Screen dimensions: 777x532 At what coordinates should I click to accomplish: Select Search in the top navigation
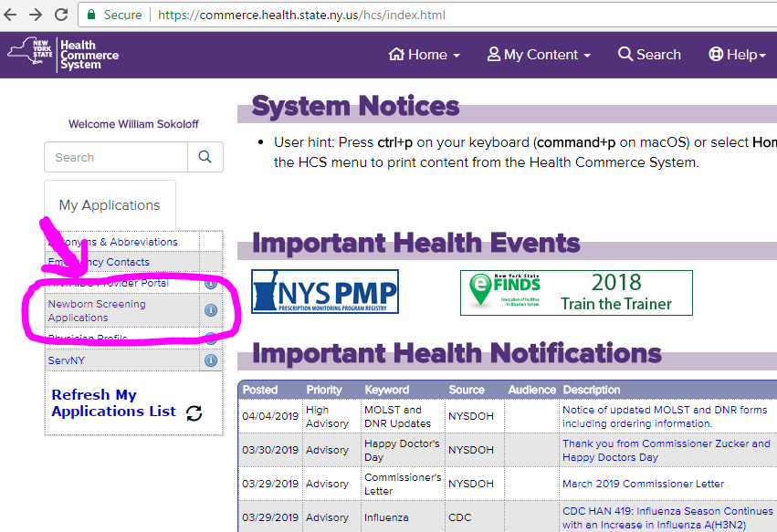[649, 55]
